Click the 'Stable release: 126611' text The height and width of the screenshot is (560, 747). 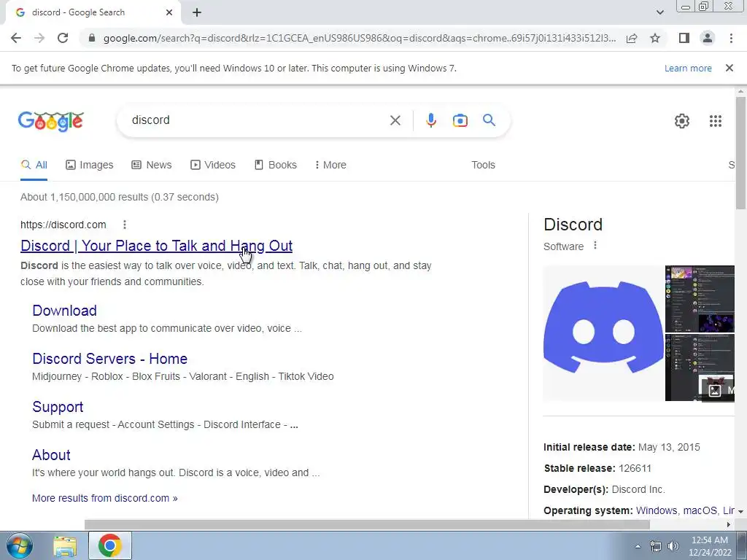click(x=597, y=468)
